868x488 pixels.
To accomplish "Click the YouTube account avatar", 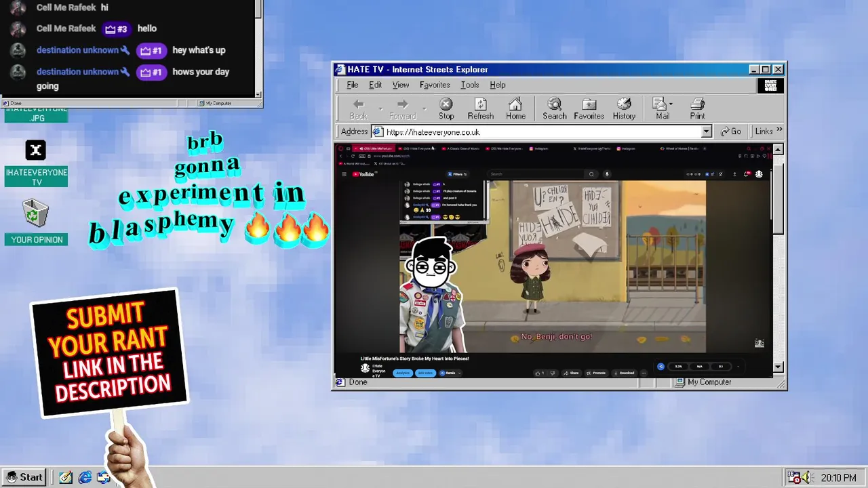I will 759,174.
